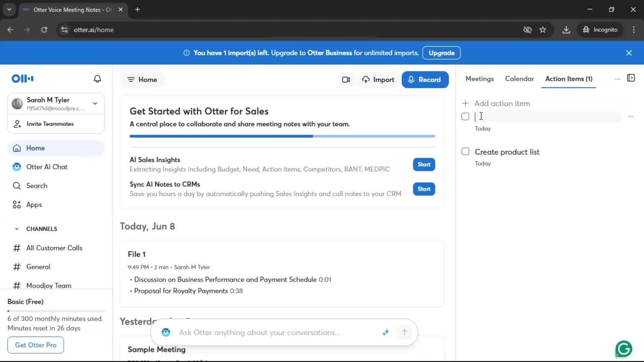Click the Create product list text

tap(507, 152)
